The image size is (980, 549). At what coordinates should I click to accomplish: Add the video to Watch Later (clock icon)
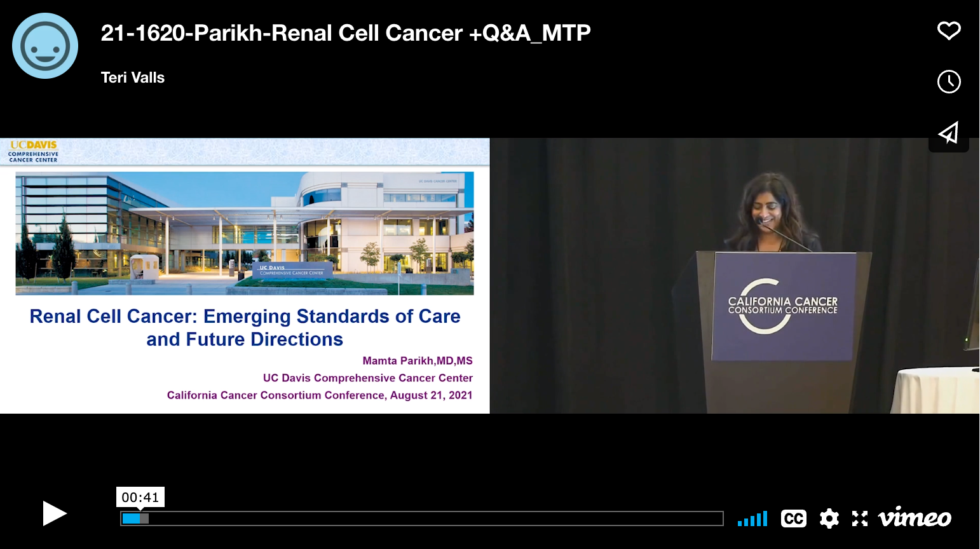[949, 81]
